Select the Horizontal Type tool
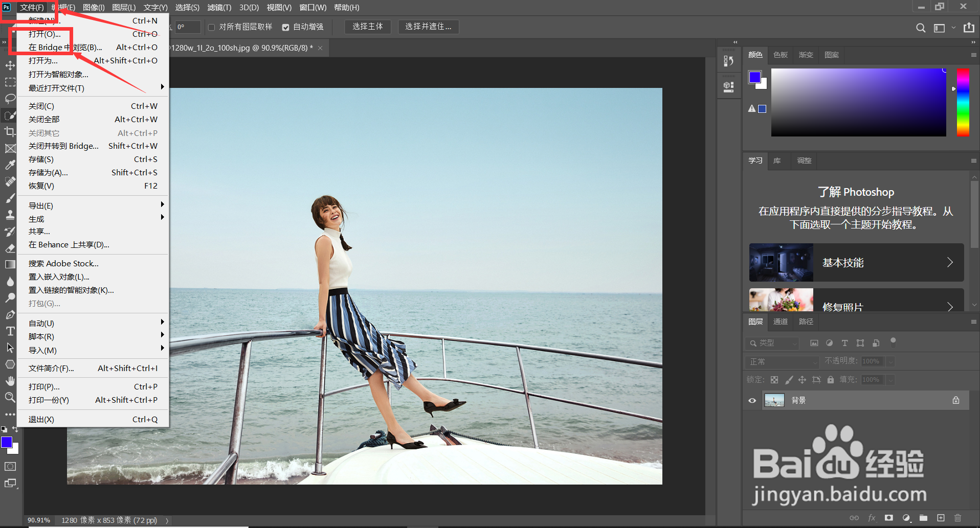The height and width of the screenshot is (528, 980). (x=10, y=331)
